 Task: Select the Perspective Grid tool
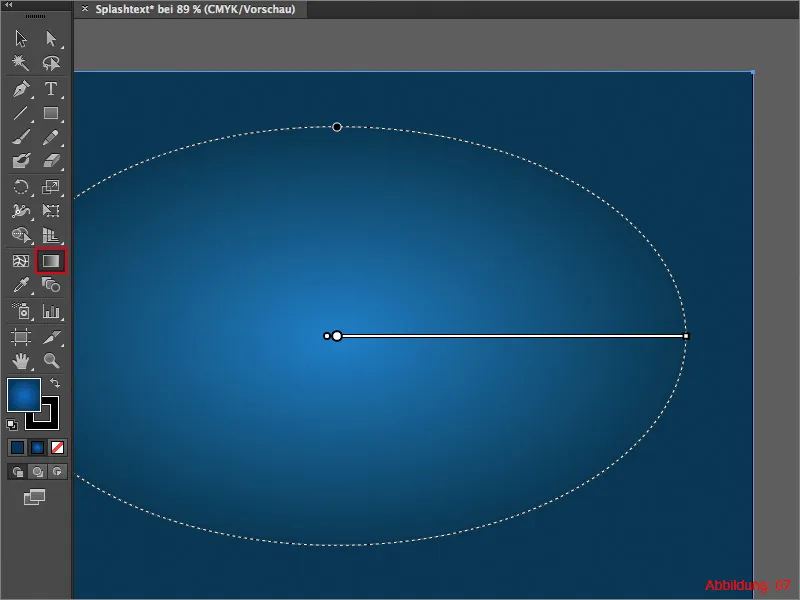[x=51, y=235]
